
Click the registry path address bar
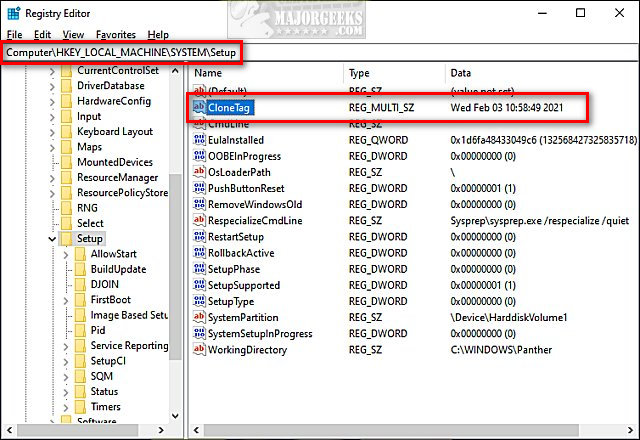click(320, 53)
